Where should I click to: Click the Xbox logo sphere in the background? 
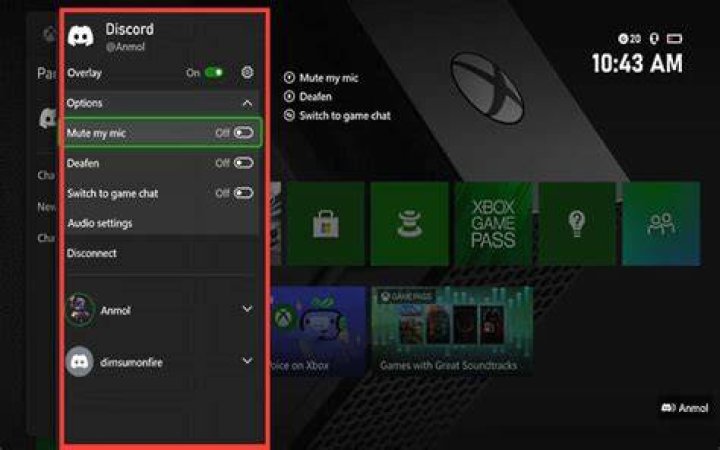[x=487, y=87]
